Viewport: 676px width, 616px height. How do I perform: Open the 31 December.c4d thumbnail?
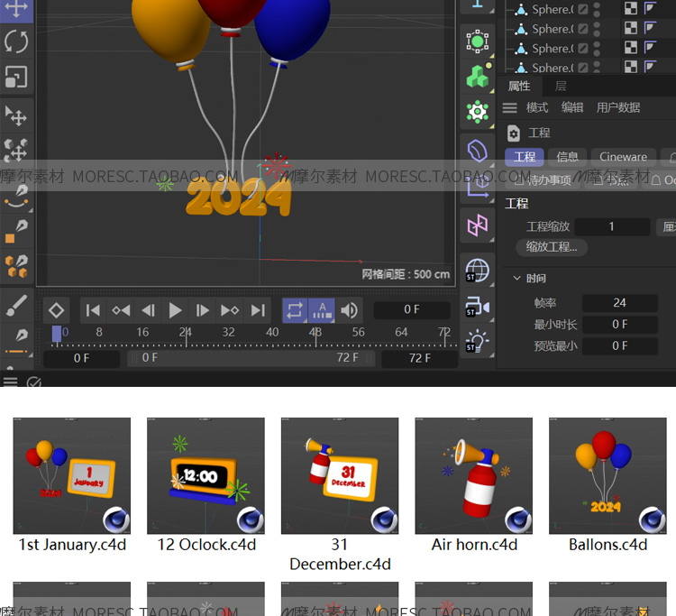click(x=340, y=475)
